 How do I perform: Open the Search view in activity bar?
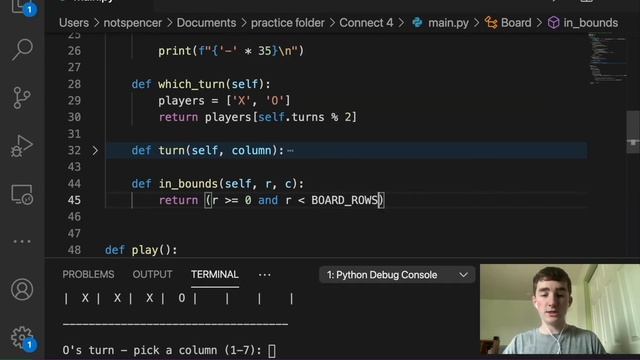pyautogui.click(x=22, y=49)
